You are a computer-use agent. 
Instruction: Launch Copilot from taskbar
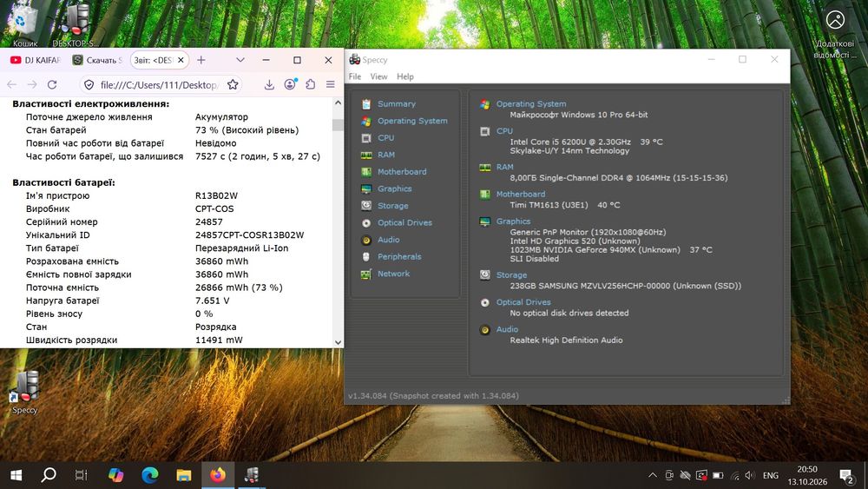tap(115, 475)
